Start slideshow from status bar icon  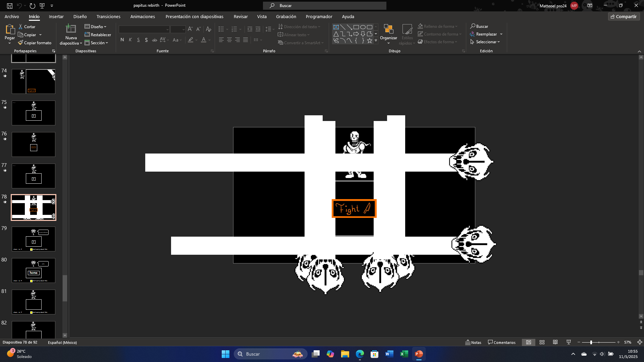coord(569,342)
